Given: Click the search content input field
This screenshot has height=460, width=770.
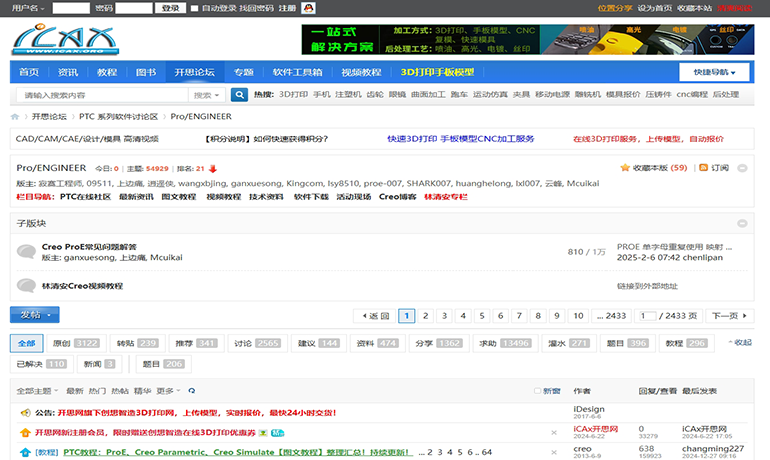Looking at the screenshot, I should pos(103,95).
